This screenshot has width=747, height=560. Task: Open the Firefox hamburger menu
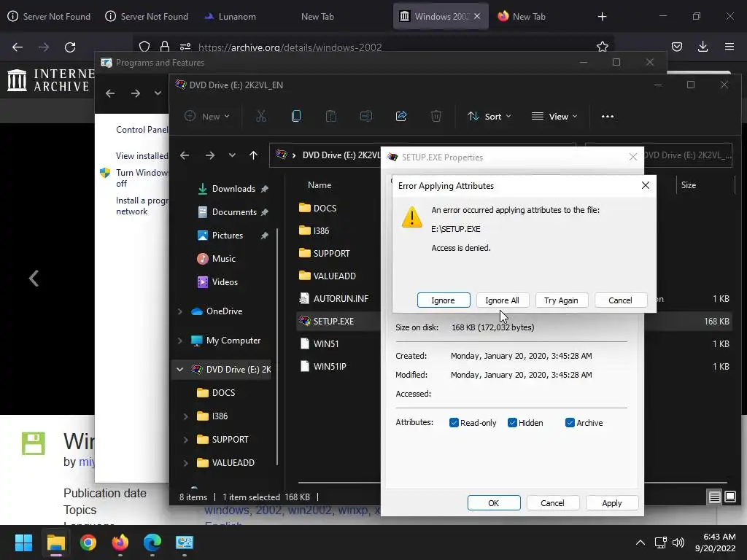click(729, 47)
